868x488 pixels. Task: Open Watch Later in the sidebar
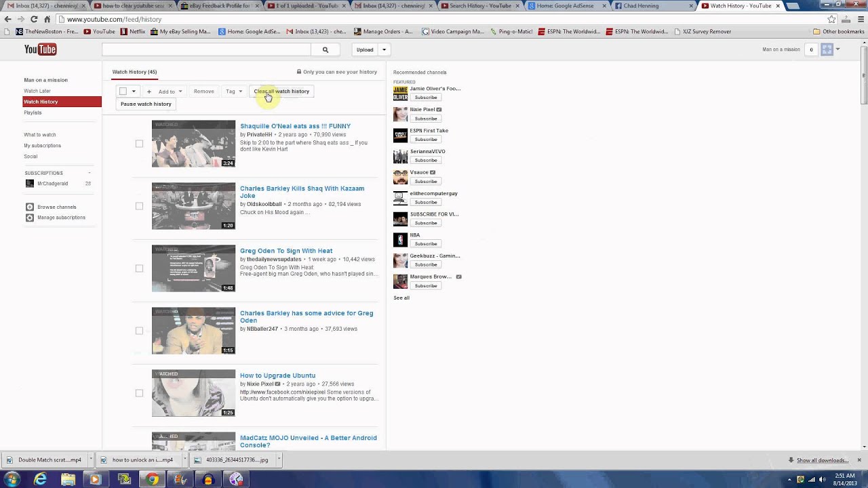pyautogui.click(x=37, y=91)
